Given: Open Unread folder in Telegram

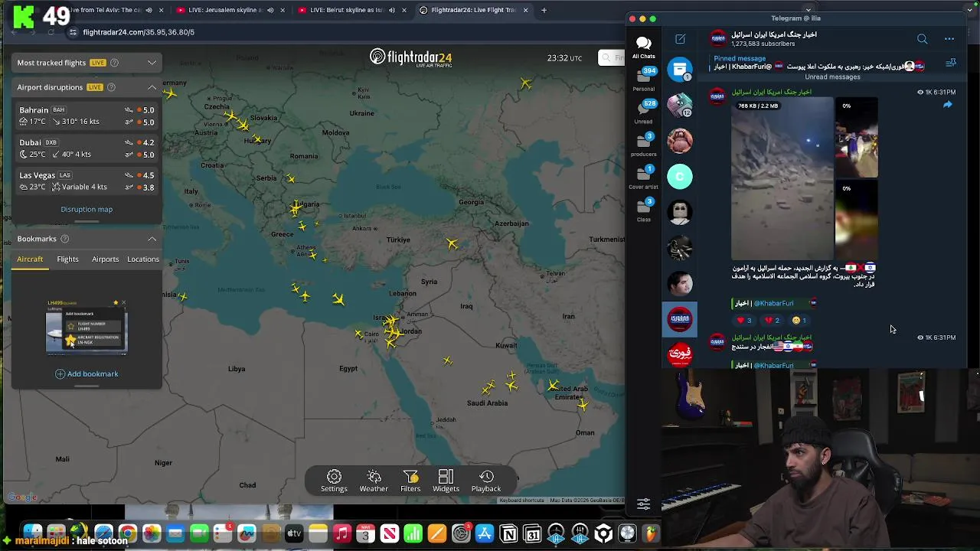Looking at the screenshot, I should [x=643, y=112].
